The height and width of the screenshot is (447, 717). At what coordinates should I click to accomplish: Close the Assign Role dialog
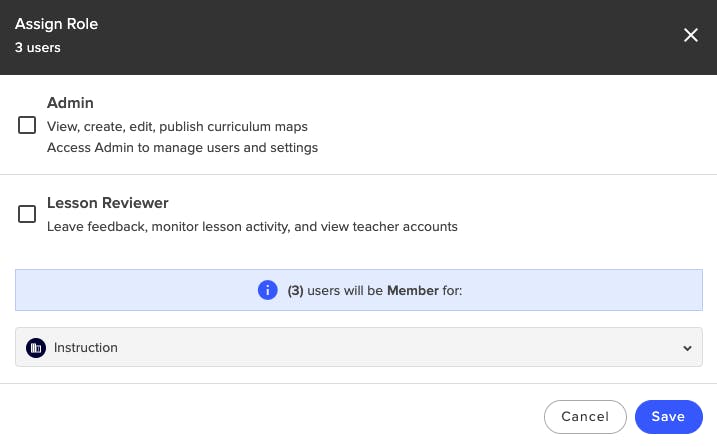690,35
